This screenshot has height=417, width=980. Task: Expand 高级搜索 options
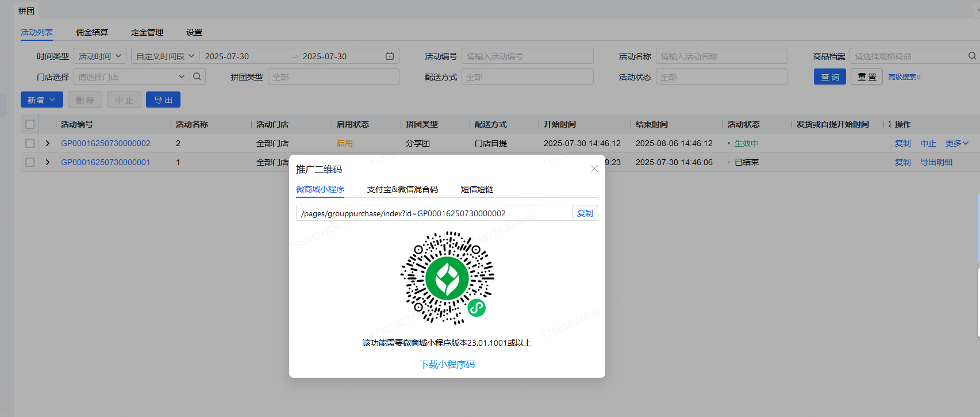coord(904,76)
